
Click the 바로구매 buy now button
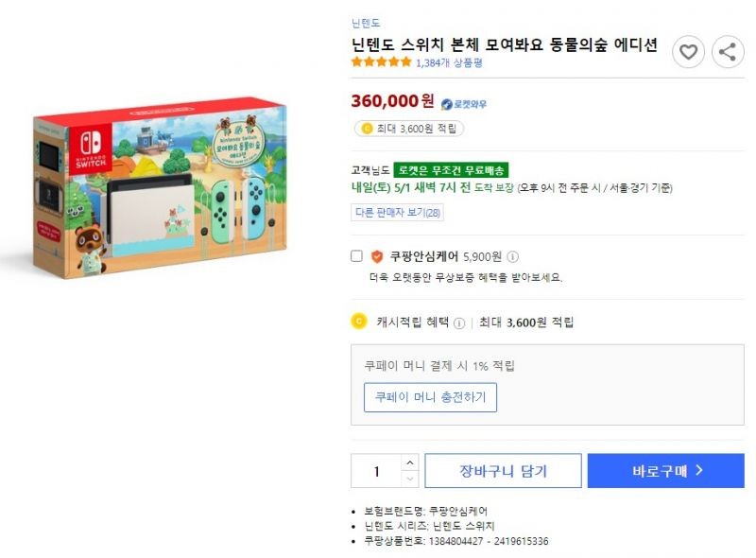point(666,471)
